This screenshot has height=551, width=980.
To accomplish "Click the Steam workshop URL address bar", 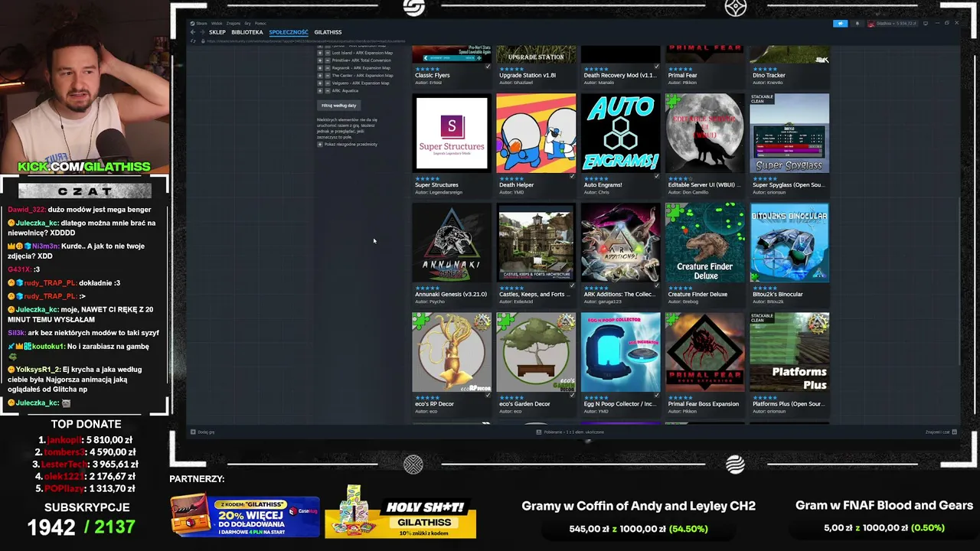I will pyautogui.click(x=306, y=41).
